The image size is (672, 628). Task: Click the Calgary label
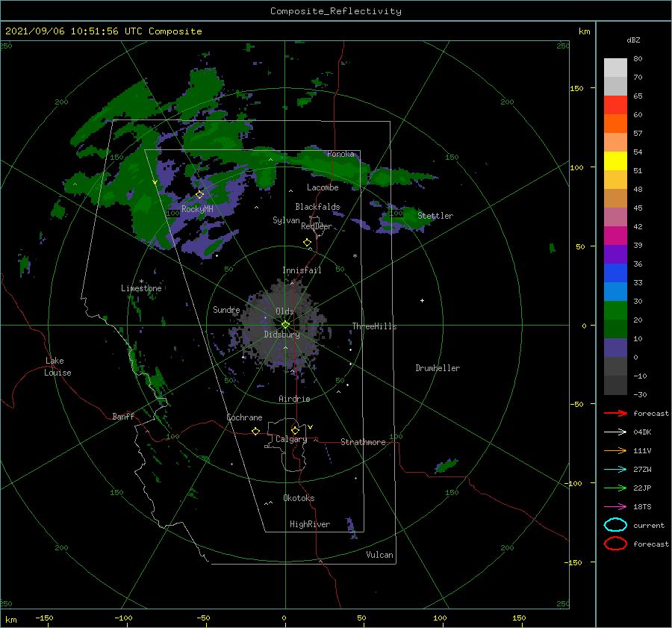coord(291,439)
